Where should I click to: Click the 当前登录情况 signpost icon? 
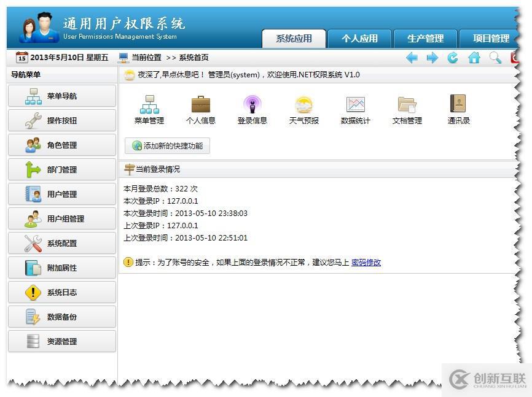(129, 169)
